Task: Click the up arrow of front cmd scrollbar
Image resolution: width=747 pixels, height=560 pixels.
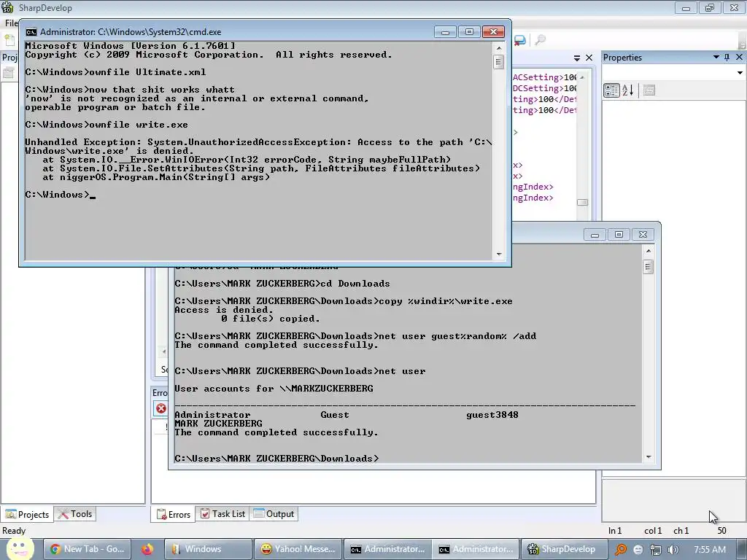Action: point(499,48)
